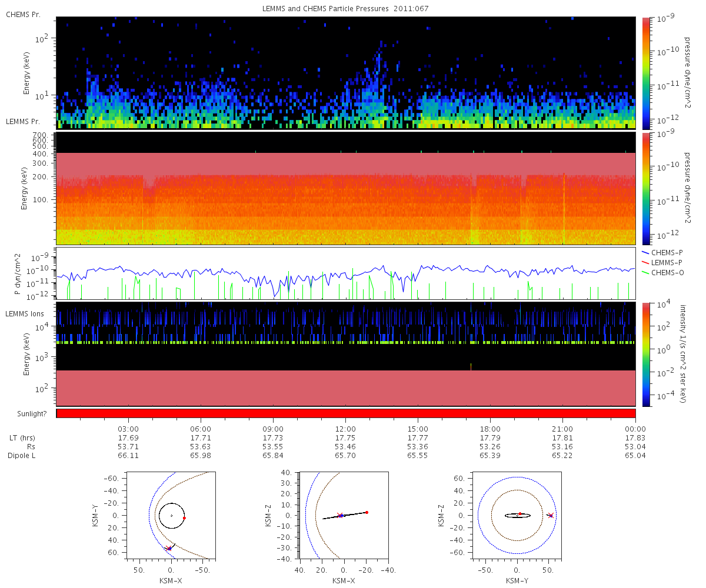The width and height of the screenshot is (706, 588).
Task: Click the red dot in the KSM-X/KSM-Z plot
Action: [367, 512]
